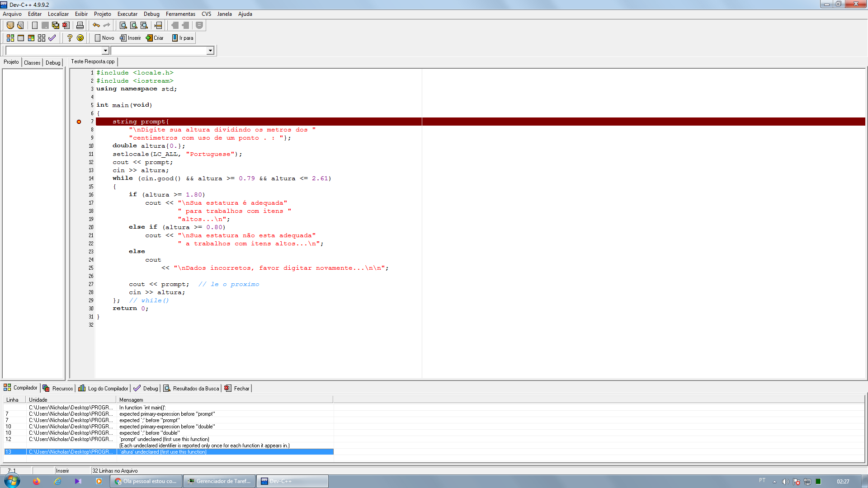868x488 pixels.
Task: Click the breakpoint marker on line 7
Action: point(79,122)
